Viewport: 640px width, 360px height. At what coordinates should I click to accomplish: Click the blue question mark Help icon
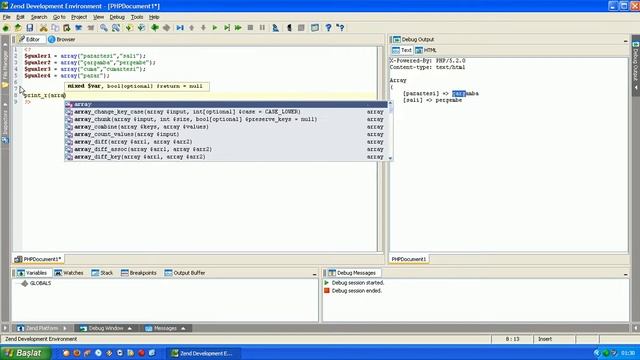click(328, 28)
